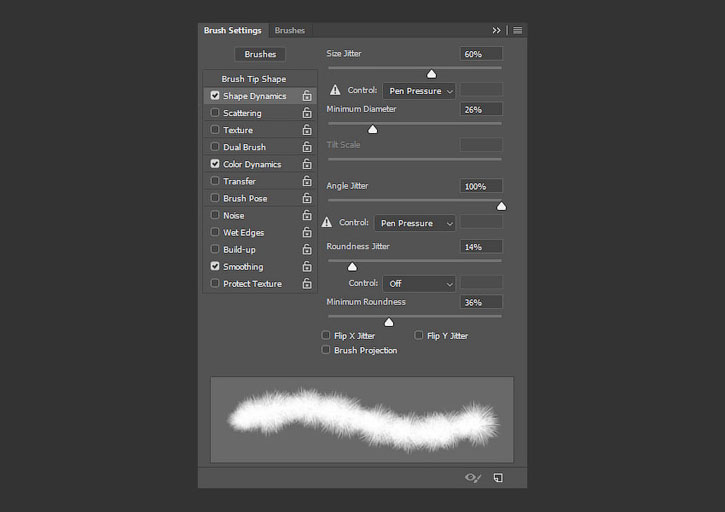
Task: Switch to the Brushes tab
Action: 289,31
